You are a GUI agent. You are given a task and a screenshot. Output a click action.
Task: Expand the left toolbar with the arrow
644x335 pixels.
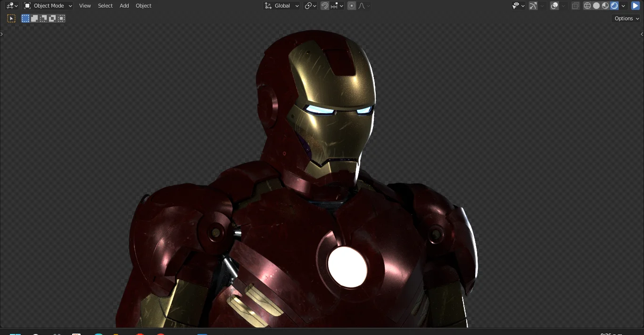click(x=1, y=34)
